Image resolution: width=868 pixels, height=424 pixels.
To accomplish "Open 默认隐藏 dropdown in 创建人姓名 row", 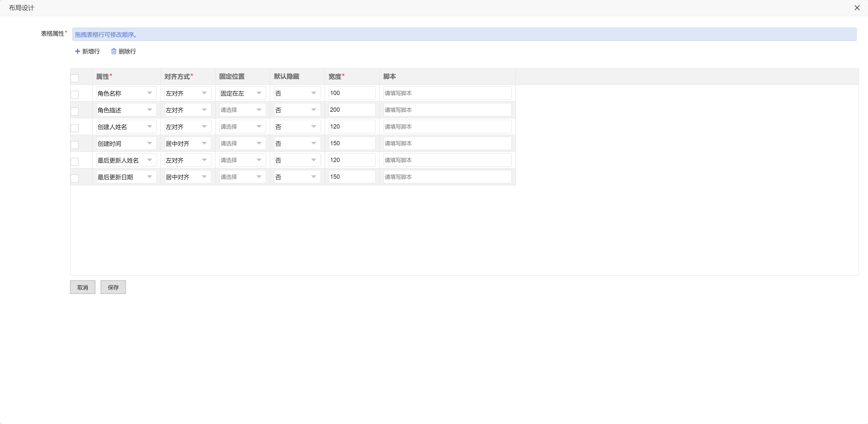I will [297, 126].
